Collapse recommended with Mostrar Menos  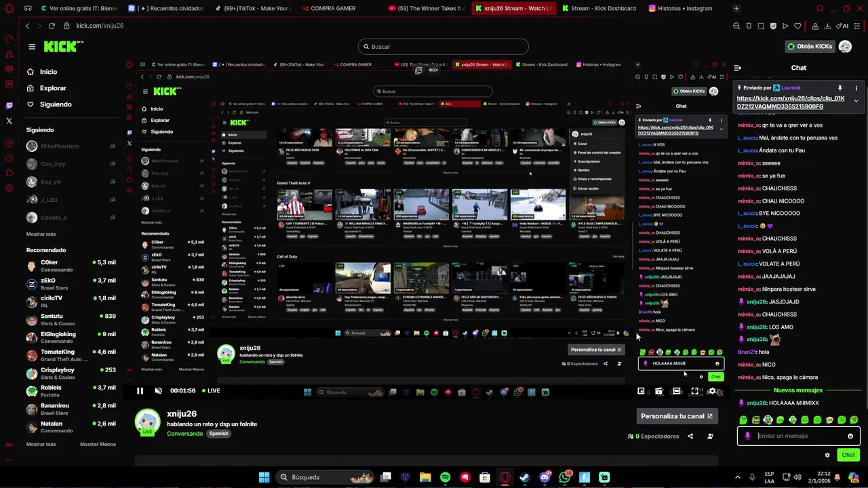pos(98,444)
